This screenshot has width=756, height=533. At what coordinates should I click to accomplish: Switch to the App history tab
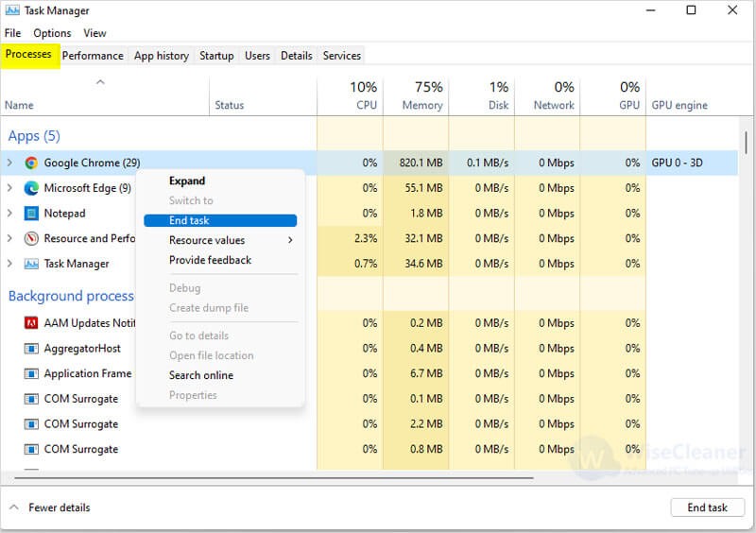pos(162,56)
